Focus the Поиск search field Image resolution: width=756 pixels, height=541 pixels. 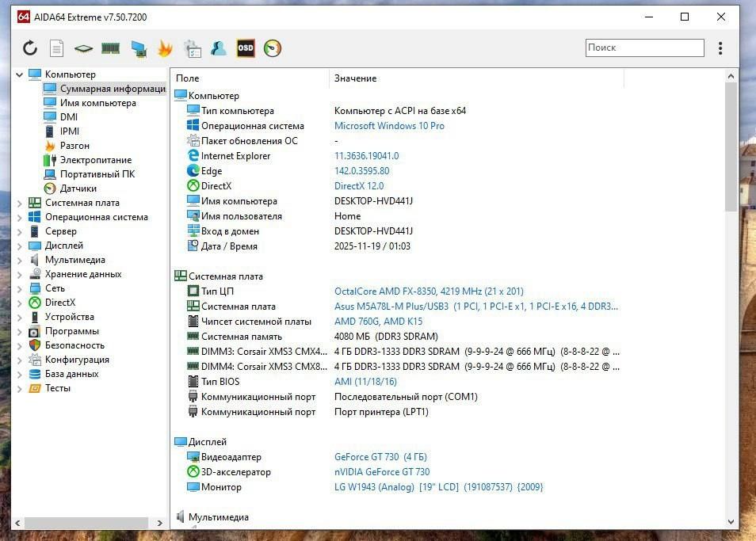pos(644,48)
